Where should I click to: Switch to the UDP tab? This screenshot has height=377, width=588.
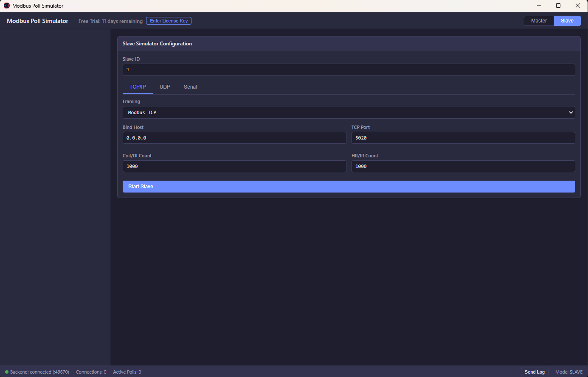(165, 87)
